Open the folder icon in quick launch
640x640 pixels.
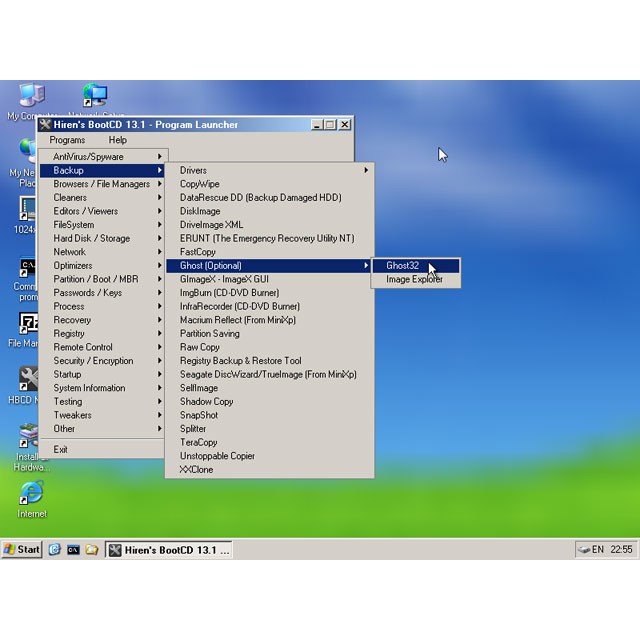[x=91, y=549]
